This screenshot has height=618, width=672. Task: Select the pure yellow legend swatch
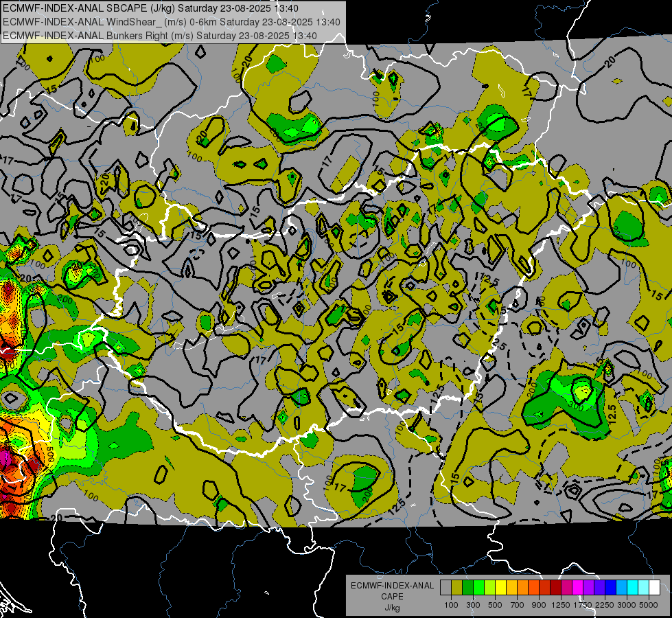point(500,587)
